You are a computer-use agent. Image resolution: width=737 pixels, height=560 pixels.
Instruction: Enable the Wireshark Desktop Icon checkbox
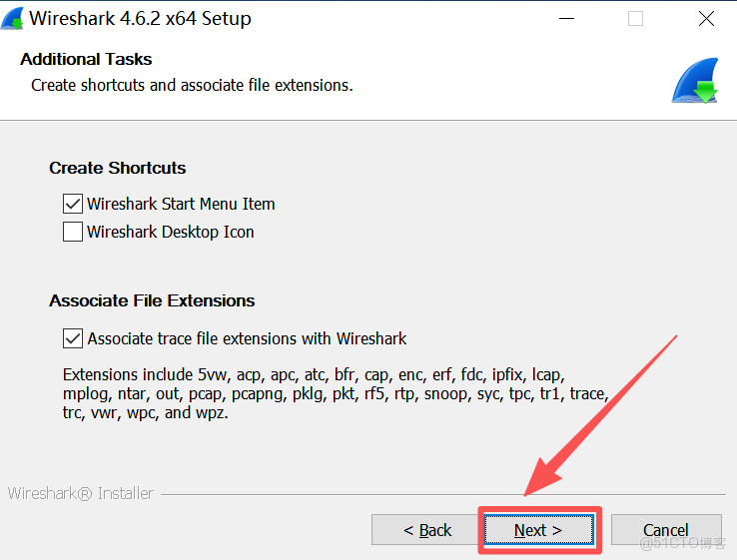tap(73, 232)
